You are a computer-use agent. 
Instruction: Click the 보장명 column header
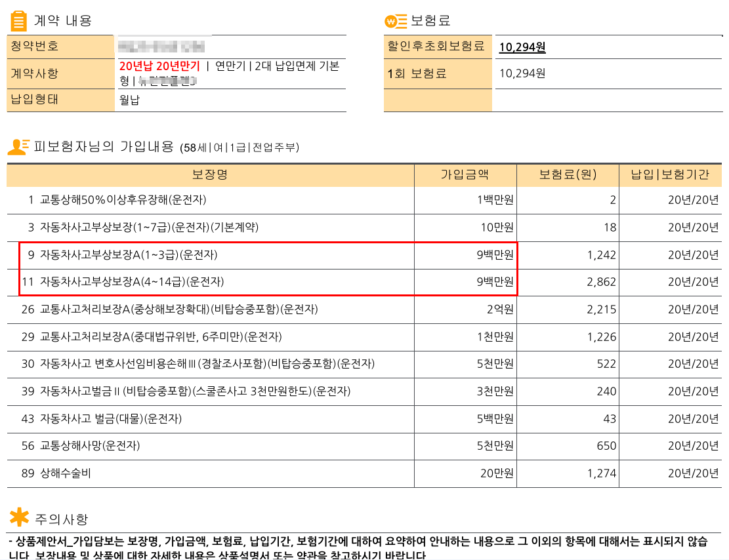point(210,174)
